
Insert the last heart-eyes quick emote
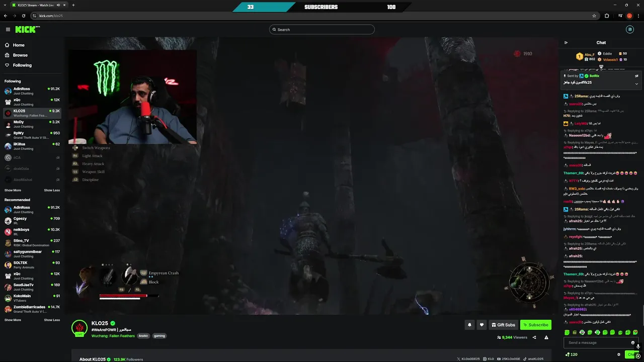point(635,332)
